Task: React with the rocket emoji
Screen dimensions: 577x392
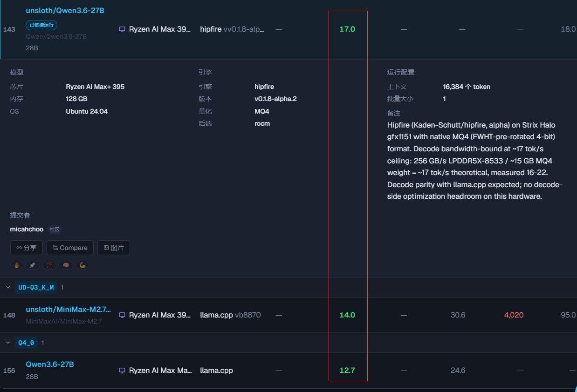Action: click(x=32, y=265)
